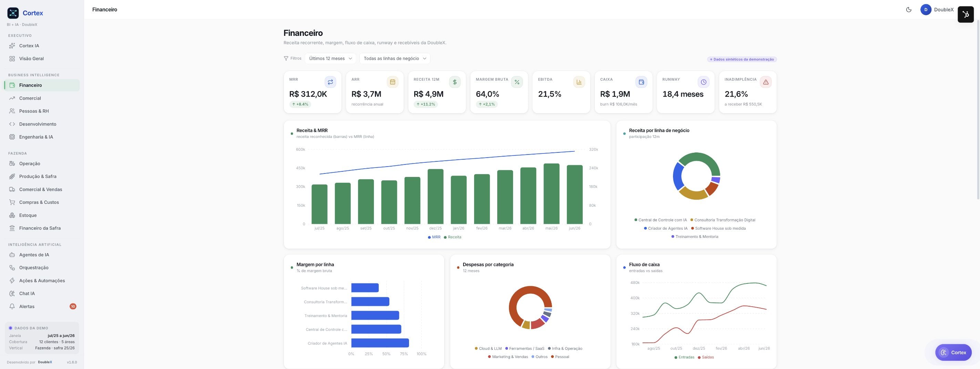This screenshot has height=369, width=980.
Task: Click the Produção & Safra wheat icon
Action: tap(12, 177)
